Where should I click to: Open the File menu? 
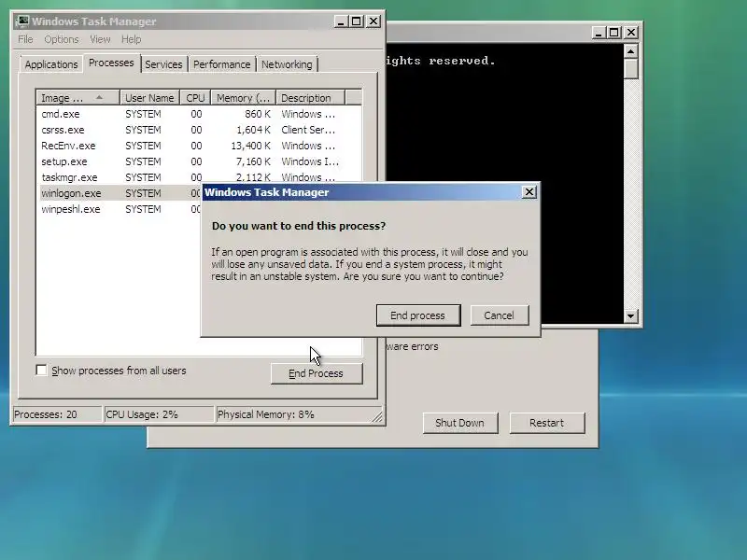tap(25, 39)
